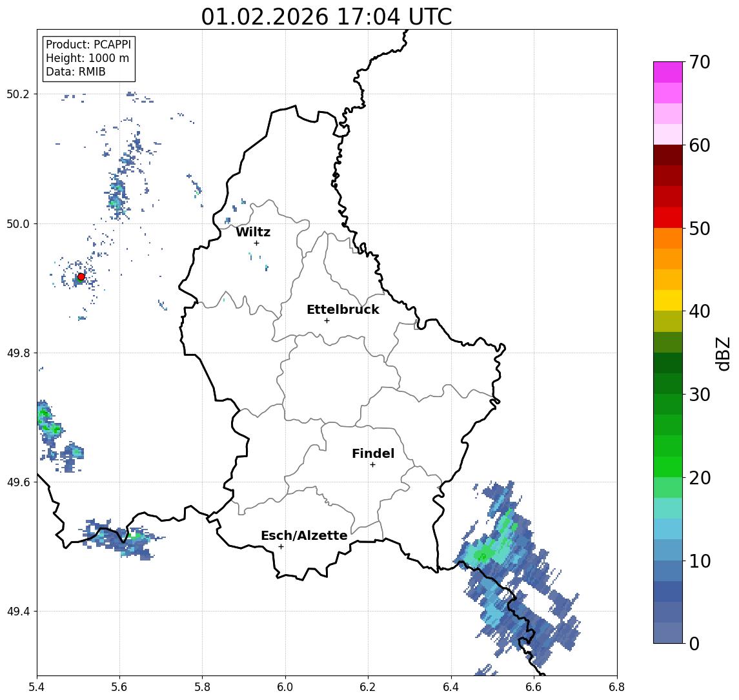Click the 20 value on the colorbar
The height and width of the screenshot is (700, 739).
pos(700,477)
